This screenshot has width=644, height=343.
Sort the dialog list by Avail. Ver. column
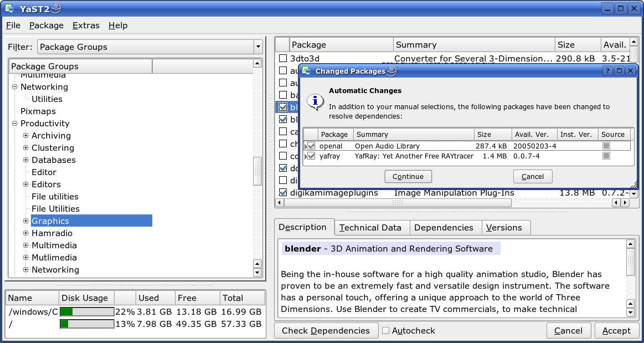[534, 134]
